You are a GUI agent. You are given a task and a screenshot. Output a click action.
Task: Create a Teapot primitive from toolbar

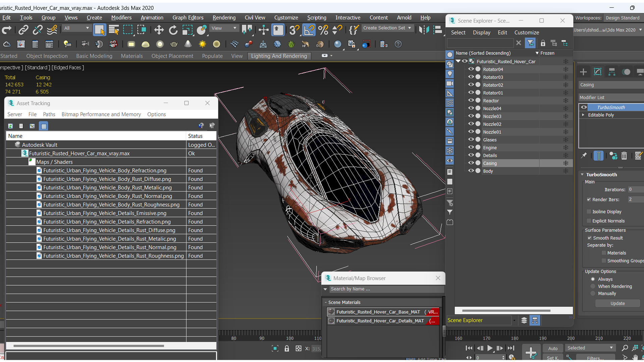point(174,44)
